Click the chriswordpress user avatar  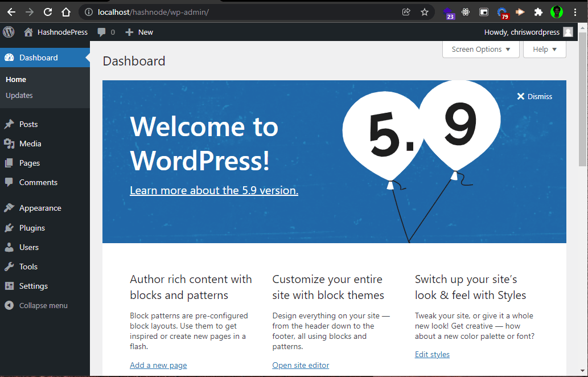pyautogui.click(x=568, y=32)
